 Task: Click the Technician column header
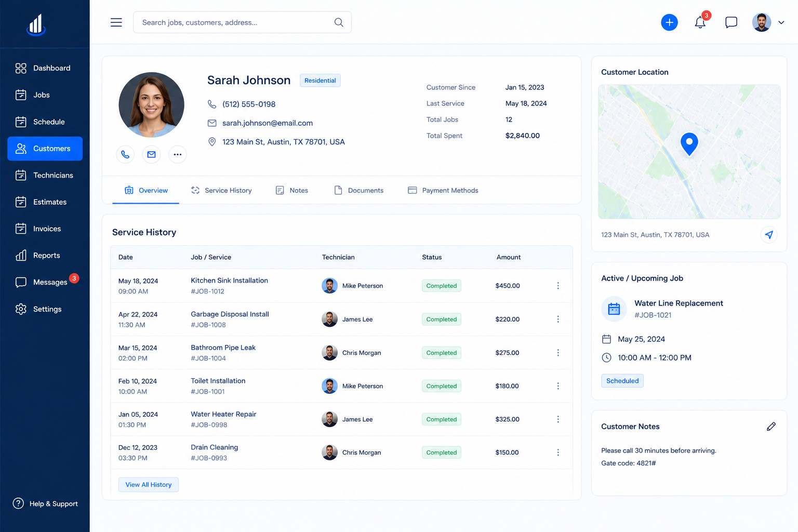338,257
